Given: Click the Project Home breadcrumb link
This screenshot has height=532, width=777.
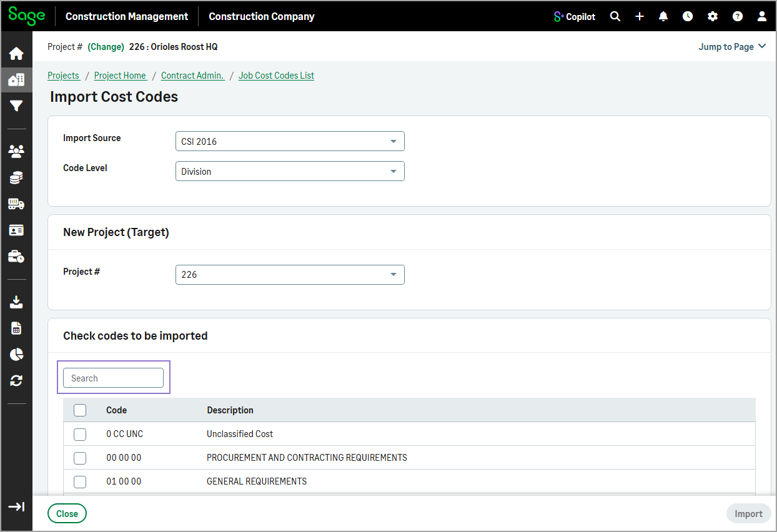Looking at the screenshot, I should [x=121, y=76].
